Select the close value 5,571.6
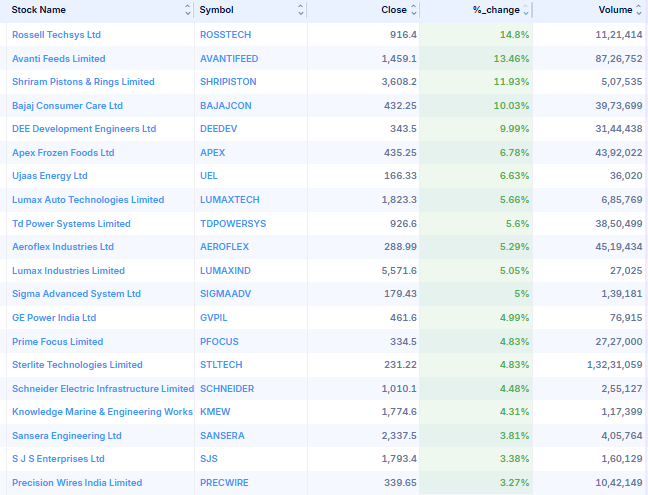Screen dimensions: 648x495 [x=399, y=271]
